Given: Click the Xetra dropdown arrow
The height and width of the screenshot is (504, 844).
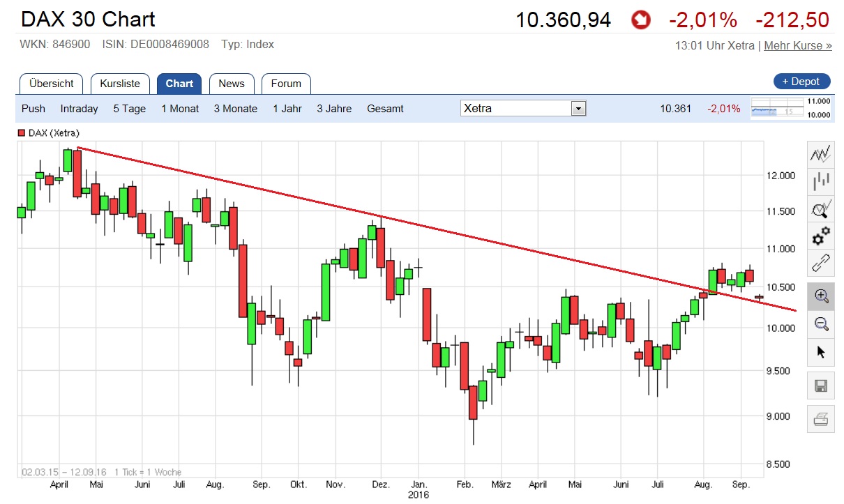Looking at the screenshot, I should pyautogui.click(x=579, y=108).
